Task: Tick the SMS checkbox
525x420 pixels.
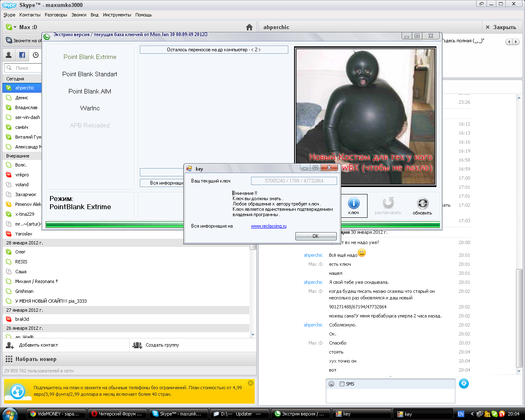Action: click(342, 384)
